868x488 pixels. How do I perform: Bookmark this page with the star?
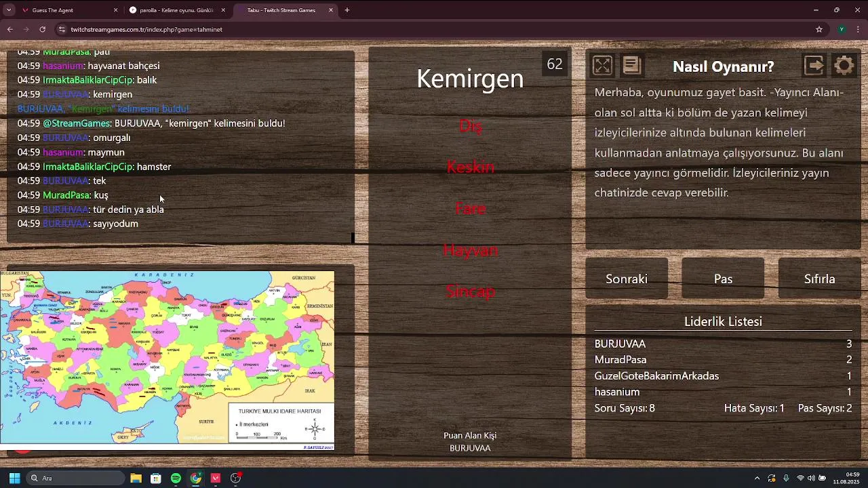point(819,29)
